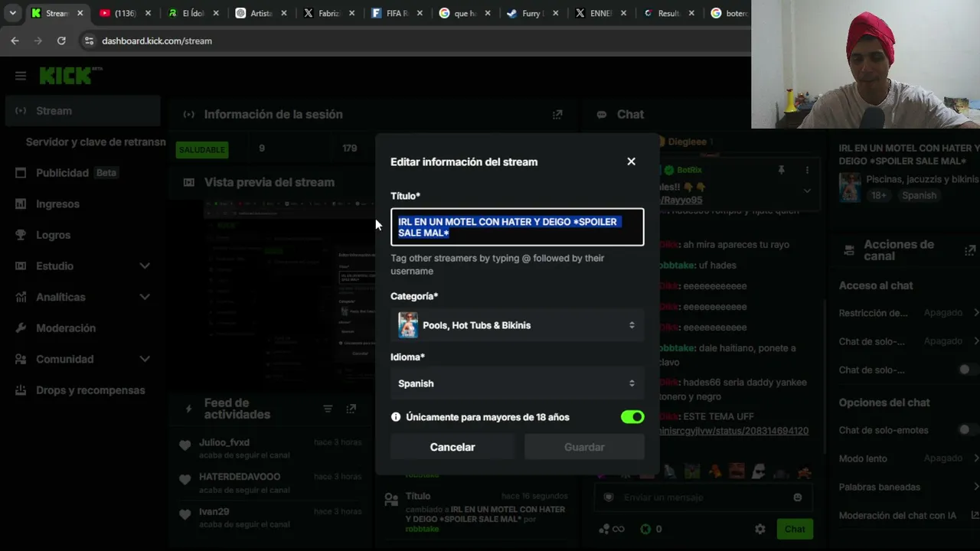This screenshot has height=551, width=980.
Task: Toggle Únicamente para mayores de 18 años switch
Action: tap(632, 417)
